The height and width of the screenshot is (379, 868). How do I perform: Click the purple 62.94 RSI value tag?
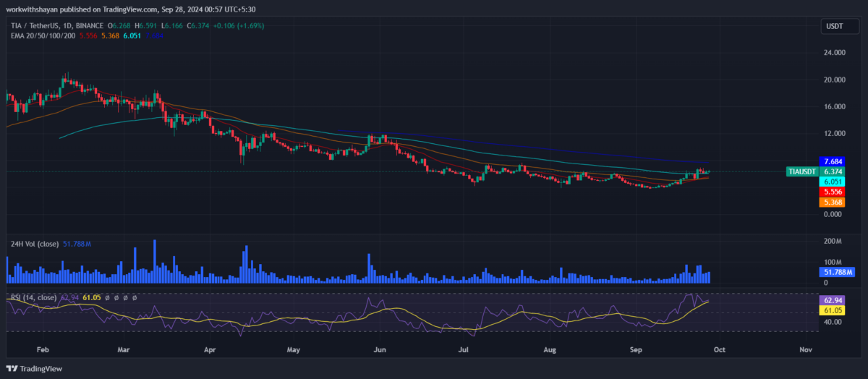pyautogui.click(x=830, y=299)
